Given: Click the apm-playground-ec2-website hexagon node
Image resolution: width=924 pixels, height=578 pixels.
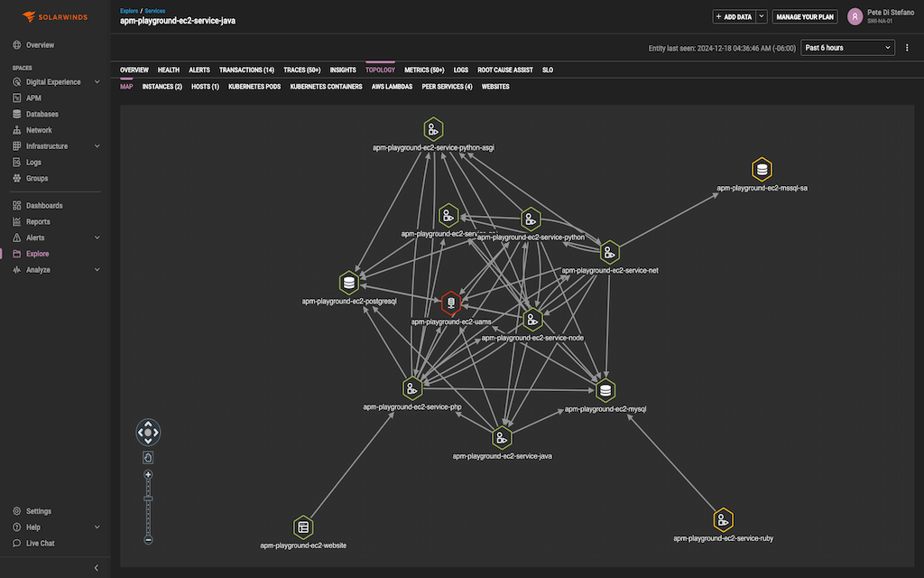Looking at the screenshot, I should coord(303,527).
